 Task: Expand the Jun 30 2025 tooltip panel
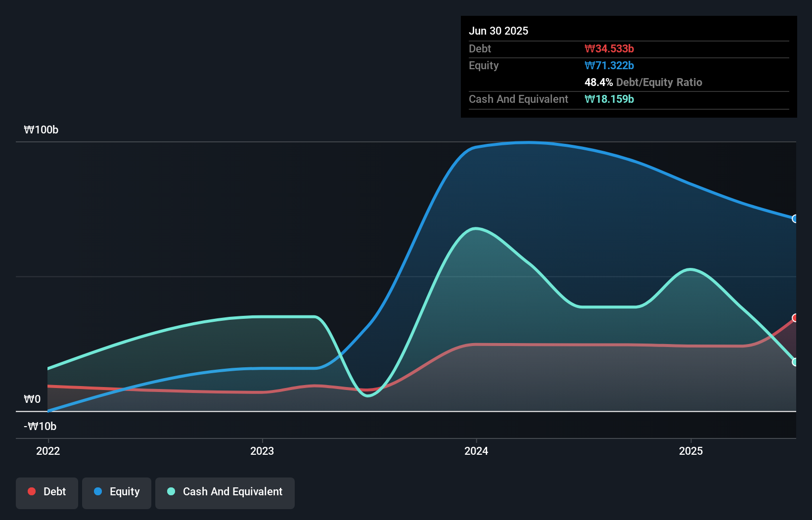[x=499, y=31]
